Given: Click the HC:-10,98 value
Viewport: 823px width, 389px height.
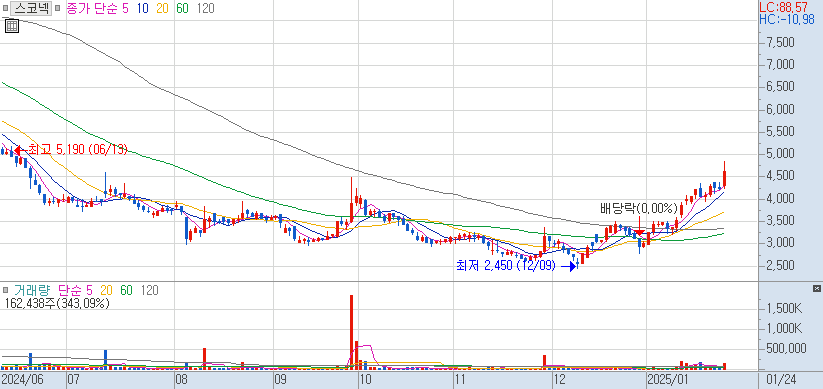Looking at the screenshot, I should click(x=787, y=19).
